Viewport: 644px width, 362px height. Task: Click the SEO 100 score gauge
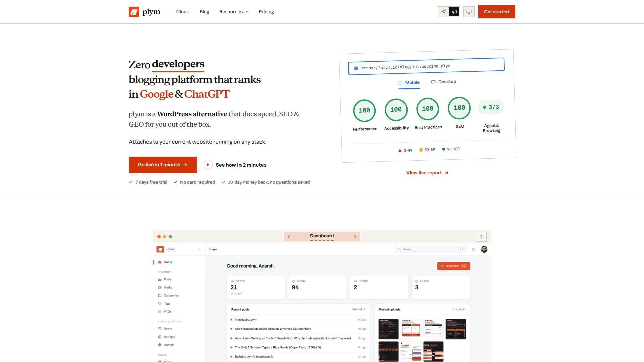pos(459,108)
